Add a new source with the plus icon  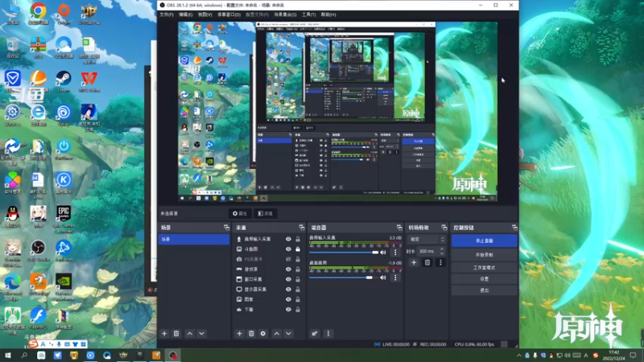click(x=239, y=334)
